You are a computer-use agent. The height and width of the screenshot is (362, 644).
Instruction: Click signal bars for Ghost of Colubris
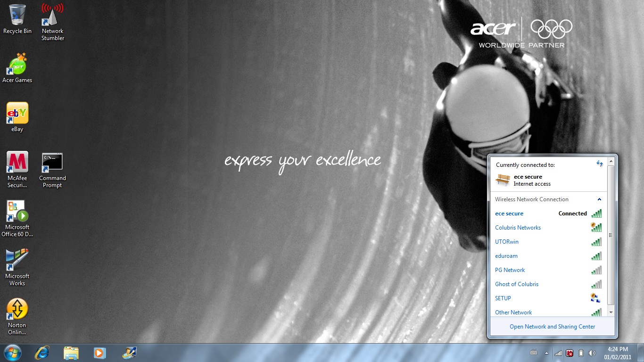(x=596, y=284)
